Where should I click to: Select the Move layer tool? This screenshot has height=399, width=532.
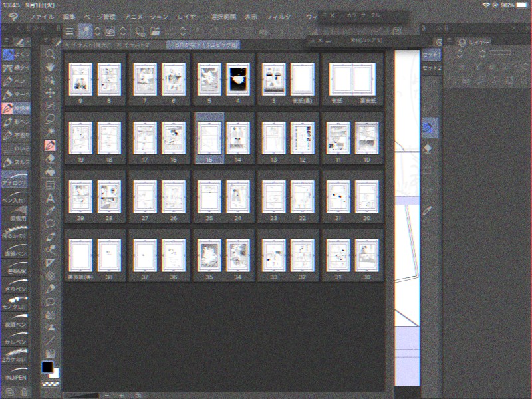(x=50, y=93)
